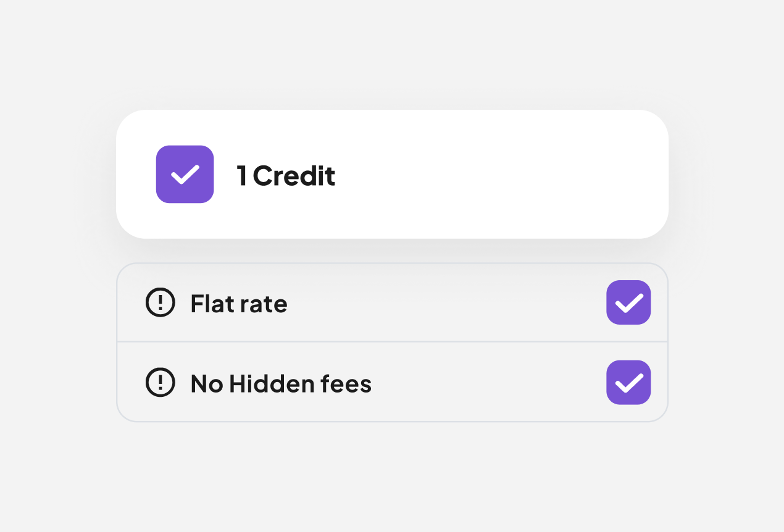
Task: Tap the circular warning icon on the bottom row
Action: [160, 383]
